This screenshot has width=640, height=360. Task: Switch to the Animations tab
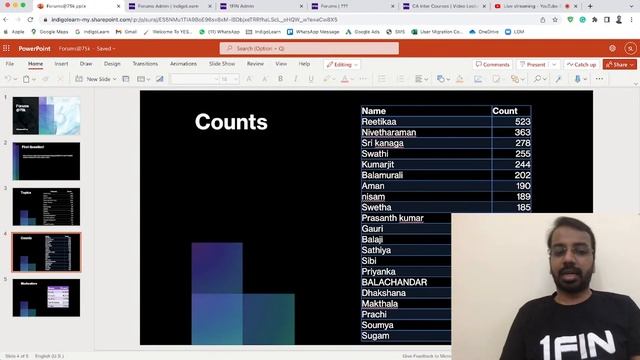click(x=183, y=64)
